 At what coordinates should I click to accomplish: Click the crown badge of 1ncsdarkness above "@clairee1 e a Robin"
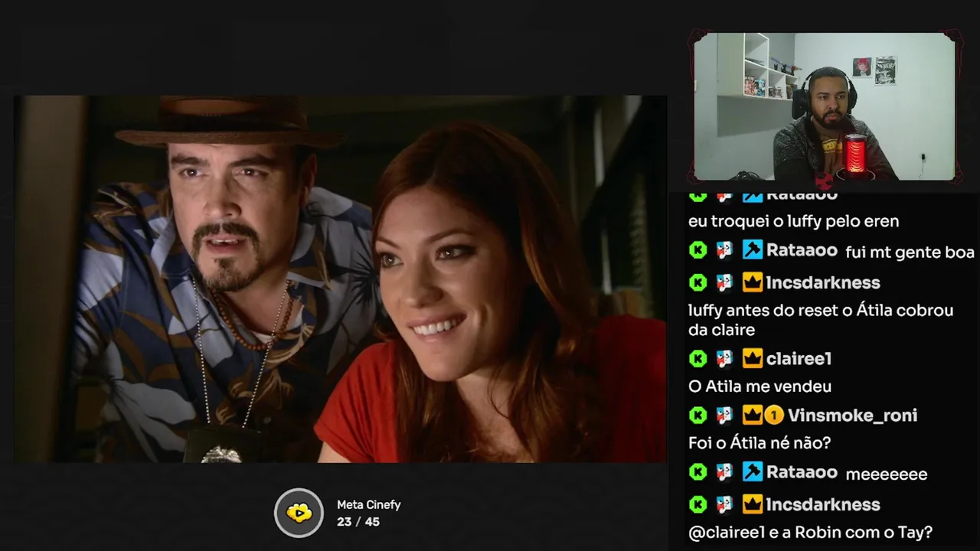[752, 504]
